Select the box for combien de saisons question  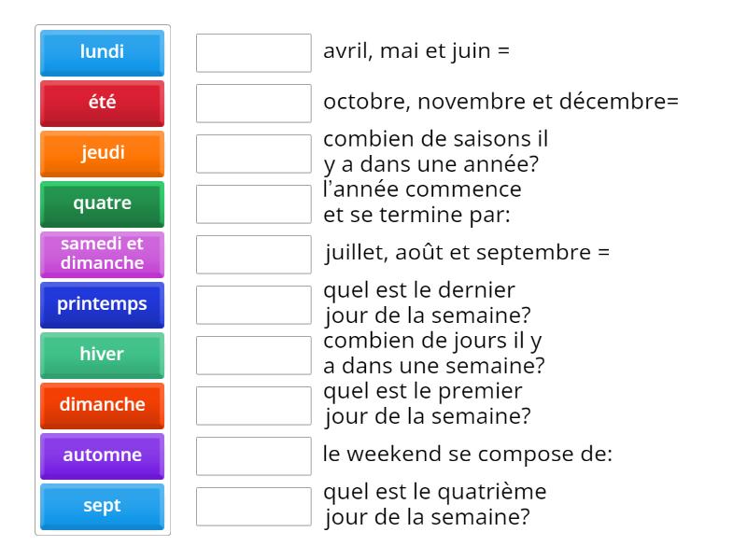point(253,153)
